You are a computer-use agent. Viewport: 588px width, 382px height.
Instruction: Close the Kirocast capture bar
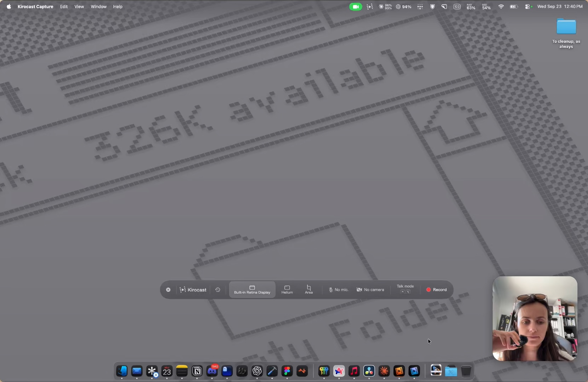pos(168,290)
